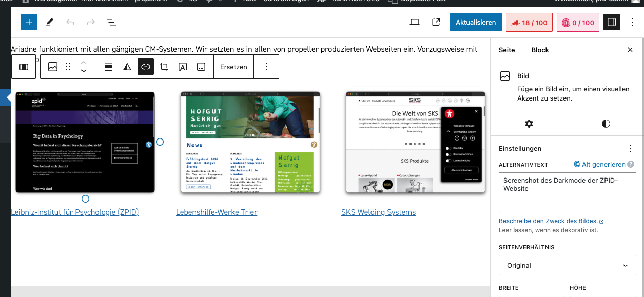Click the SEITENVERHÄLTNIS label
The width and height of the screenshot is (644, 297).
[526, 247]
